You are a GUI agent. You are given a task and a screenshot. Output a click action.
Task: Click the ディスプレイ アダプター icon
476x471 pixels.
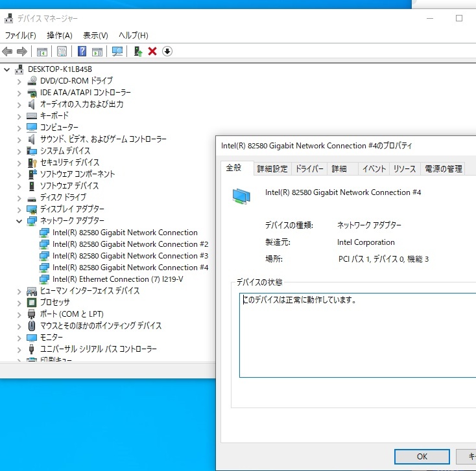(32, 209)
